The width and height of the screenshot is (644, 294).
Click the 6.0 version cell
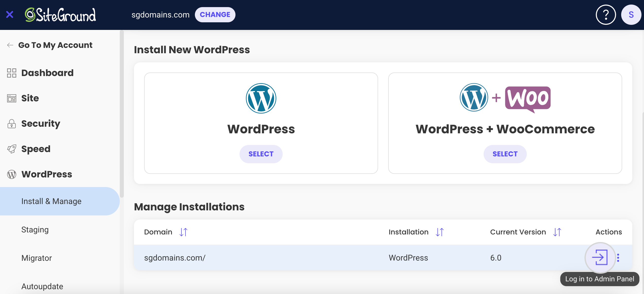tap(496, 258)
